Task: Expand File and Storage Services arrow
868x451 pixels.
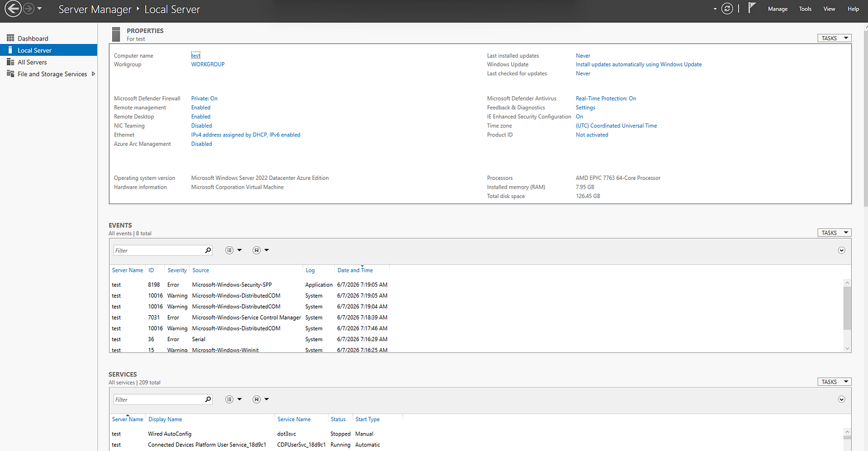Action: 93,74
